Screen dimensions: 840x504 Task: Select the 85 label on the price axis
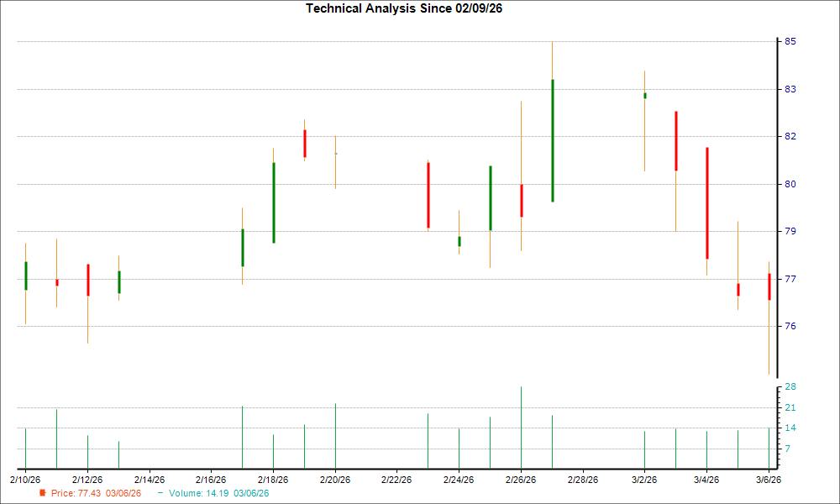pyautogui.click(x=785, y=42)
